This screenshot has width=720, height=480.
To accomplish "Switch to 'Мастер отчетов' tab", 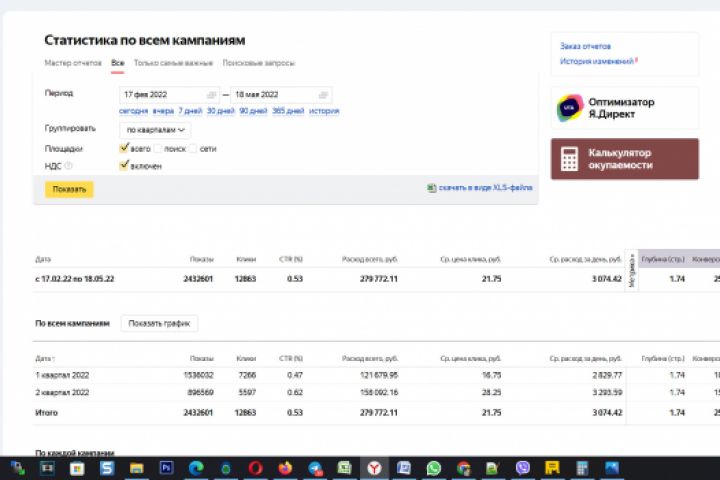I will [x=73, y=63].
